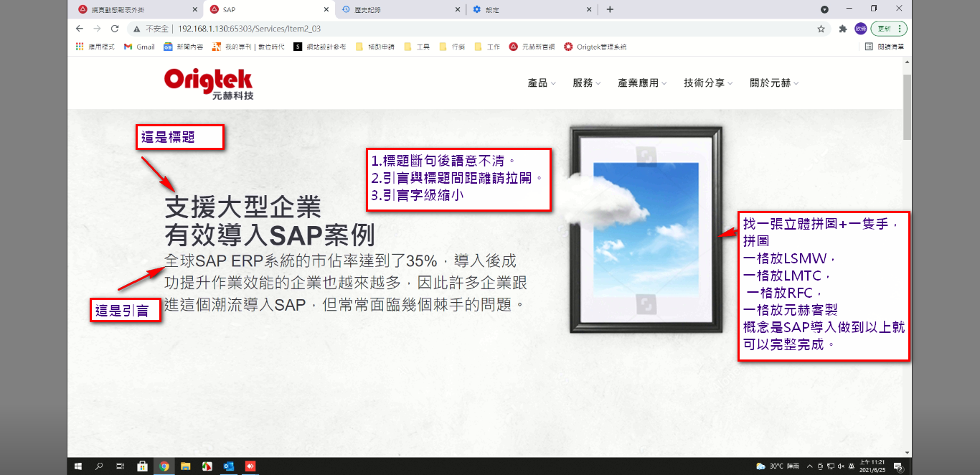The image size is (980, 475).
Task: Switch to Chrome in the taskbar
Action: [x=164, y=466]
